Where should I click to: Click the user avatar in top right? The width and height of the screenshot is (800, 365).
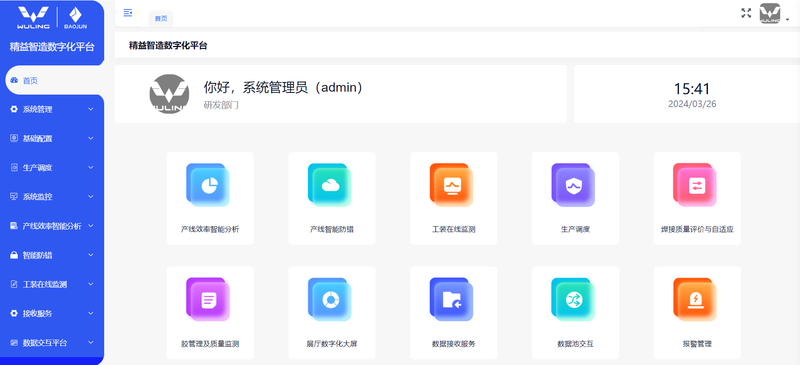point(770,13)
